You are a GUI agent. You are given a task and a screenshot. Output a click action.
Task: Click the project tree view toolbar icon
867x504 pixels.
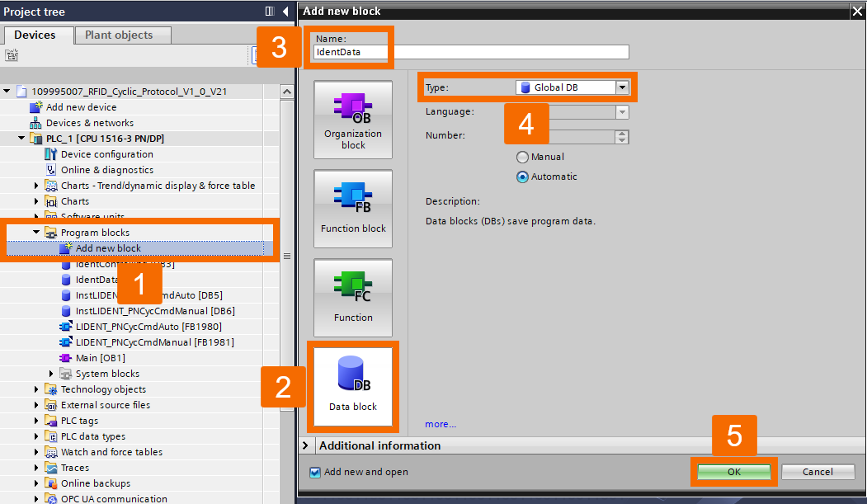coord(12,55)
